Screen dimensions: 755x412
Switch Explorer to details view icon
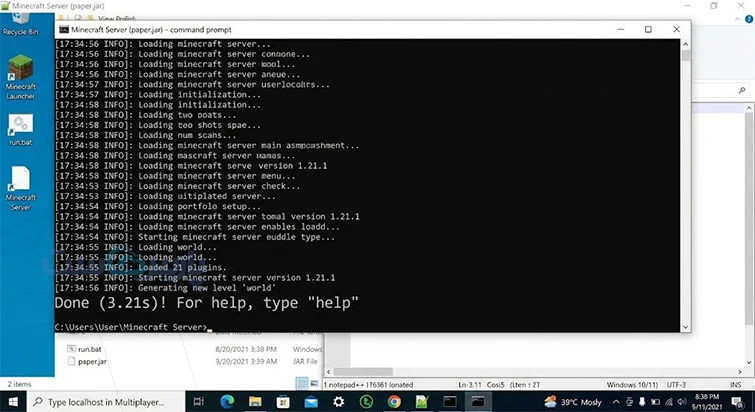tap(302, 384)
